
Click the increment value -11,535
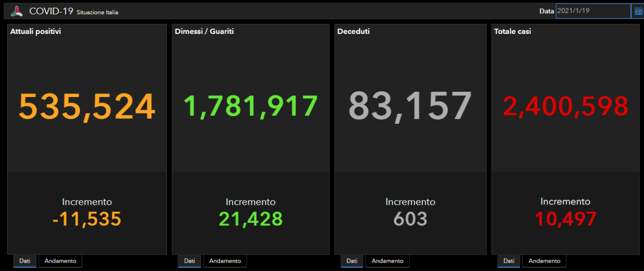pos(86,219)
